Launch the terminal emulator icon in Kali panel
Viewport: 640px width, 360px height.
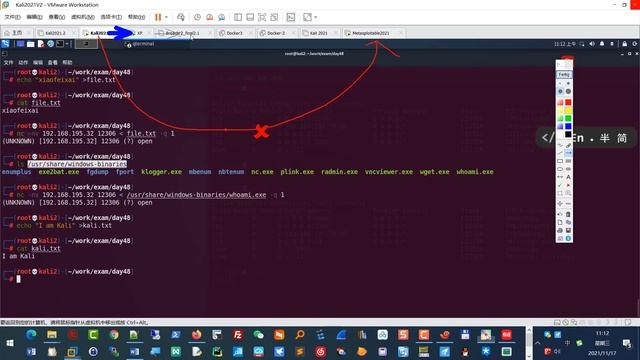tap(60, 44)
